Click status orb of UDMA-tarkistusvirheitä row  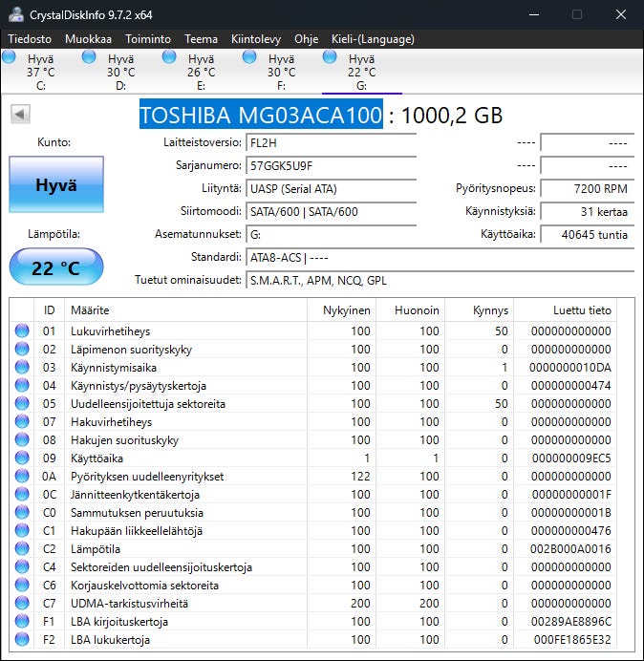pos(22,604)
